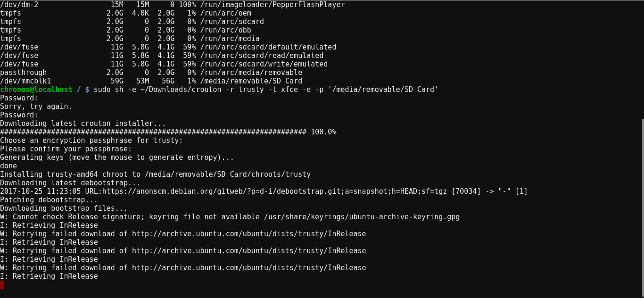Click the /dev/mmcblk1 device name

[x=25, y=81]
